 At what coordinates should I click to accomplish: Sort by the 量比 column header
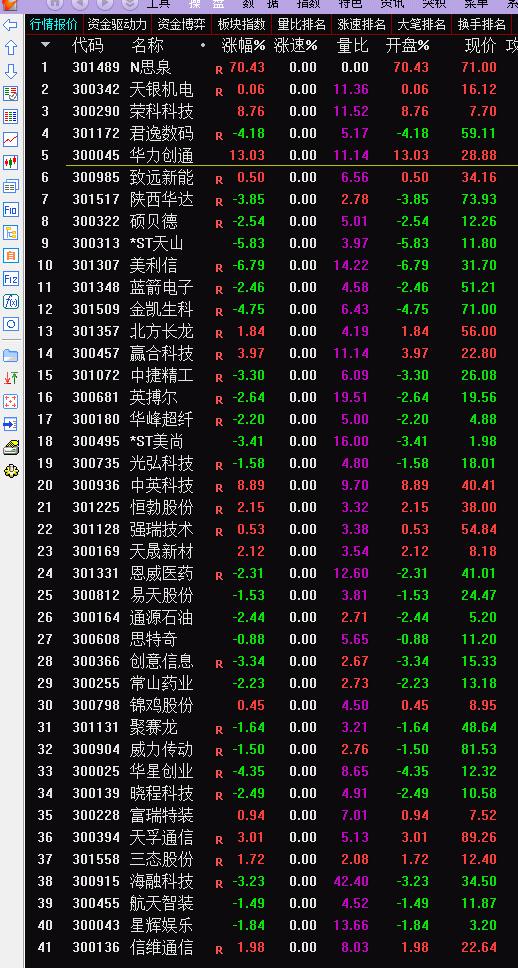[x=353, y=46]
